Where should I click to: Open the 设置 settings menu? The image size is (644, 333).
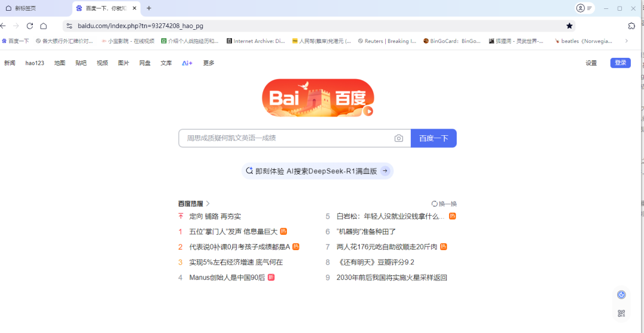(591, 63)
